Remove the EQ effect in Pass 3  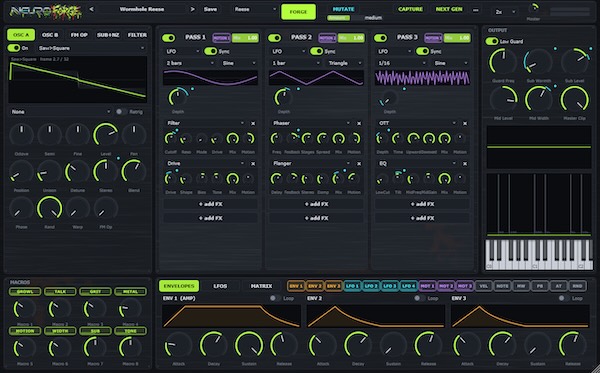point(465,163)
